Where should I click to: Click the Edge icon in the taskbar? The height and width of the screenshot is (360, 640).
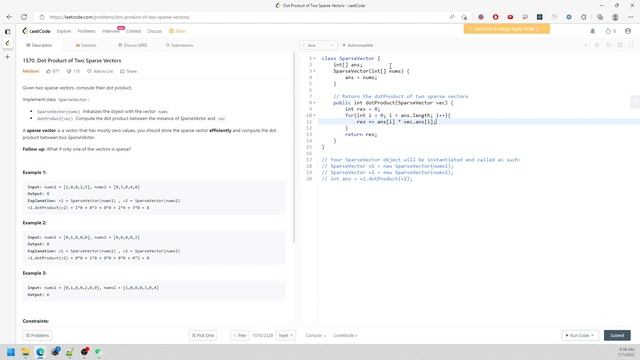tap(40, 352)
